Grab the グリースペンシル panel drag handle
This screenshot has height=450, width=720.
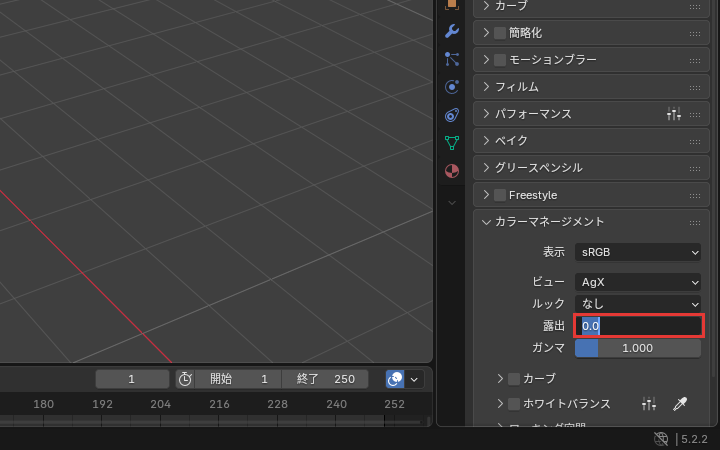tap(695, 169)
